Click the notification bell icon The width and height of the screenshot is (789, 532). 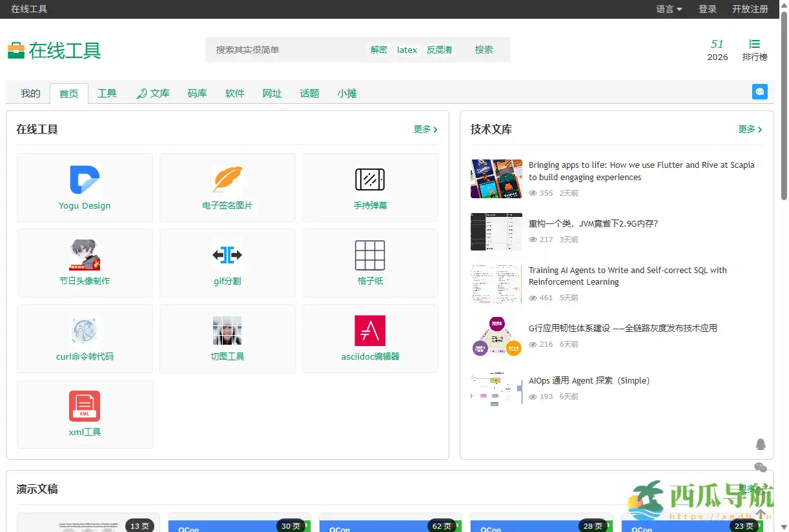[761, 444]
